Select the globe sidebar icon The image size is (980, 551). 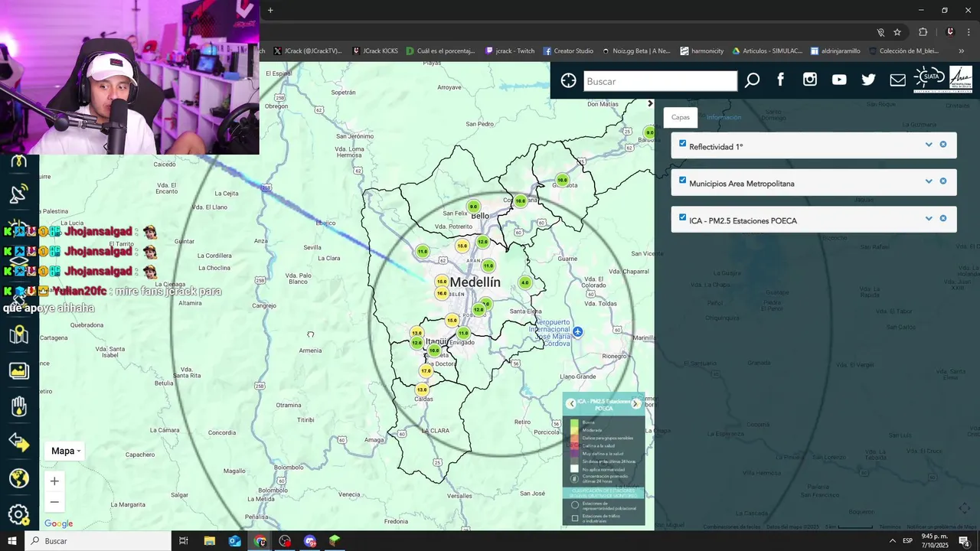(18, 478)
